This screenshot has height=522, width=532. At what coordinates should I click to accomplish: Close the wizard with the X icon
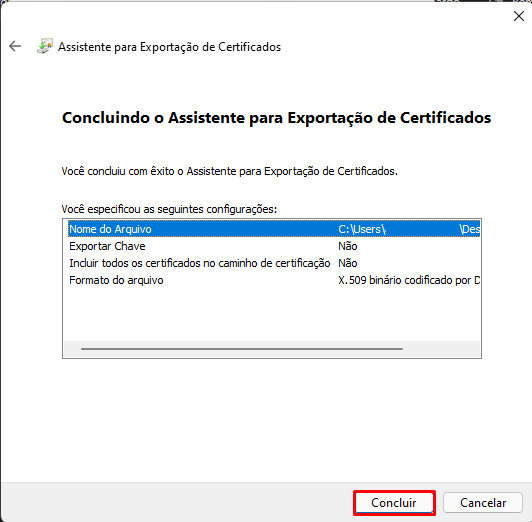(518, 16)
